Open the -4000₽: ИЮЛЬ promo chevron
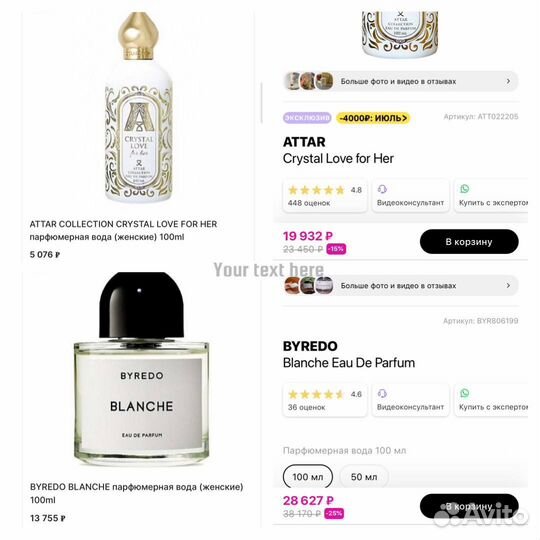The height and width of the screenshot is (540, 540). tap(404, 118)
